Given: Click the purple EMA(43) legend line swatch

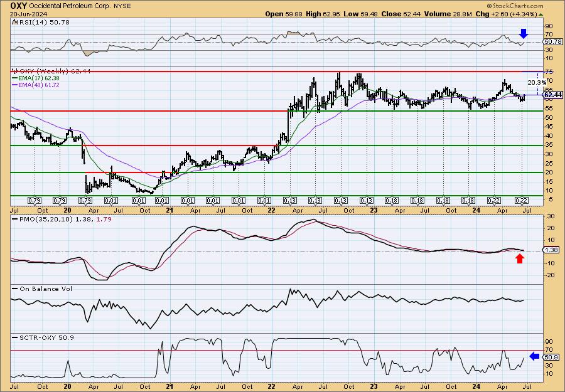Looking at the screenshot, I should [x=16, y=85].
